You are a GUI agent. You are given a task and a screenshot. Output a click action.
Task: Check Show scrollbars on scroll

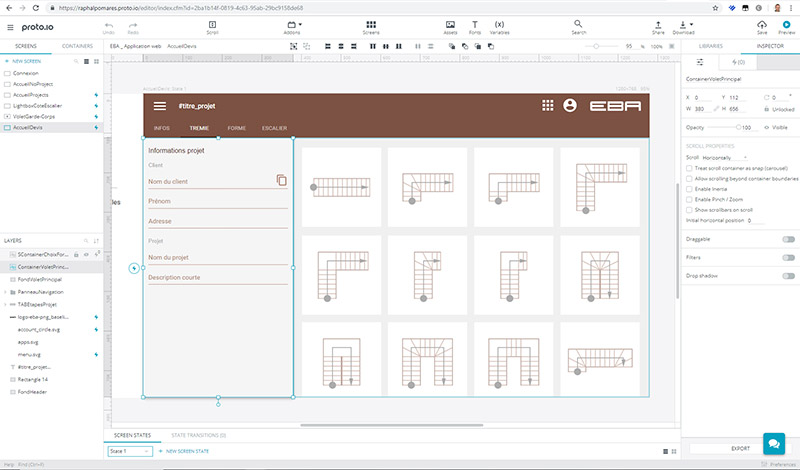[x=689, y=208]
